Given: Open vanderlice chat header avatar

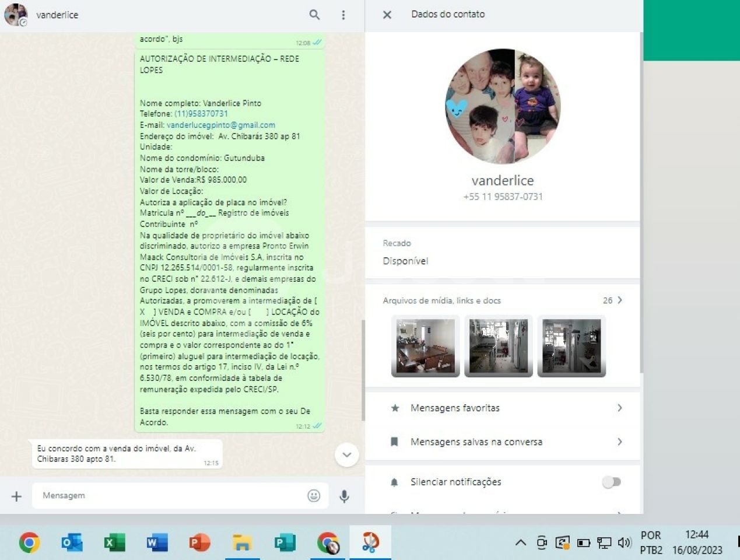Looking at the screenshot, I should point(16,15).
